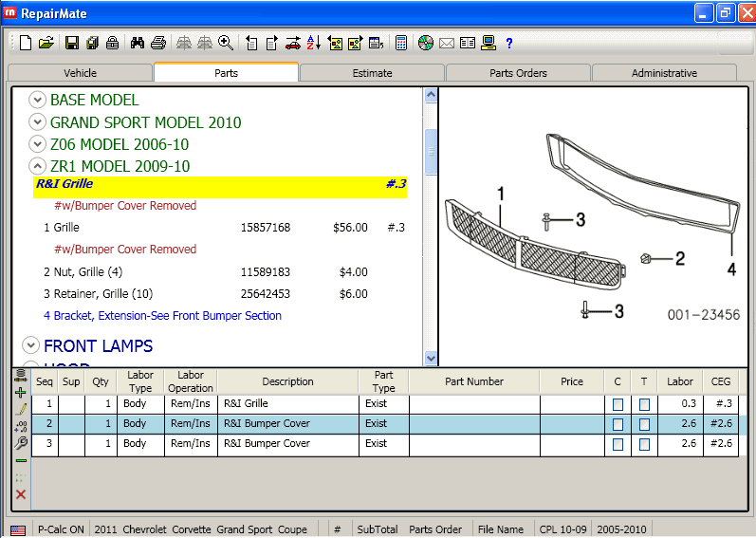Expand the BASE MODEL section
The width and height of the screenshot is (756, 538).
pos(37,100)
